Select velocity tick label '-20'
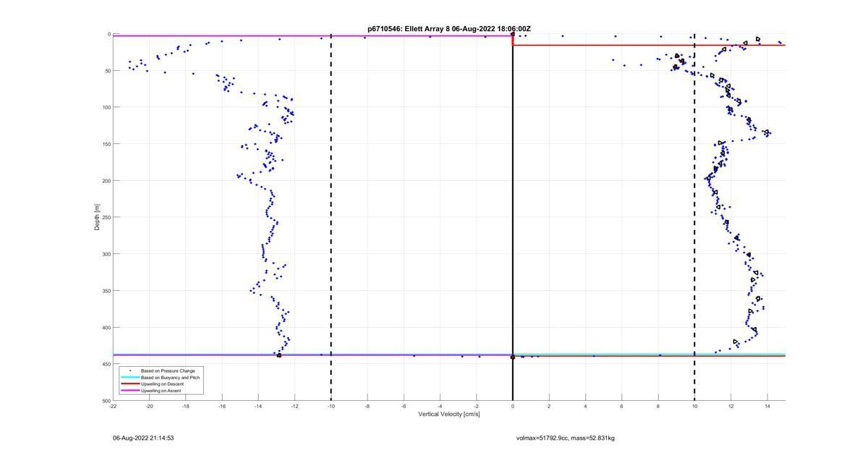Image resolution: width=868 pixels, height=450 pixels. click(x=150, y=406)
